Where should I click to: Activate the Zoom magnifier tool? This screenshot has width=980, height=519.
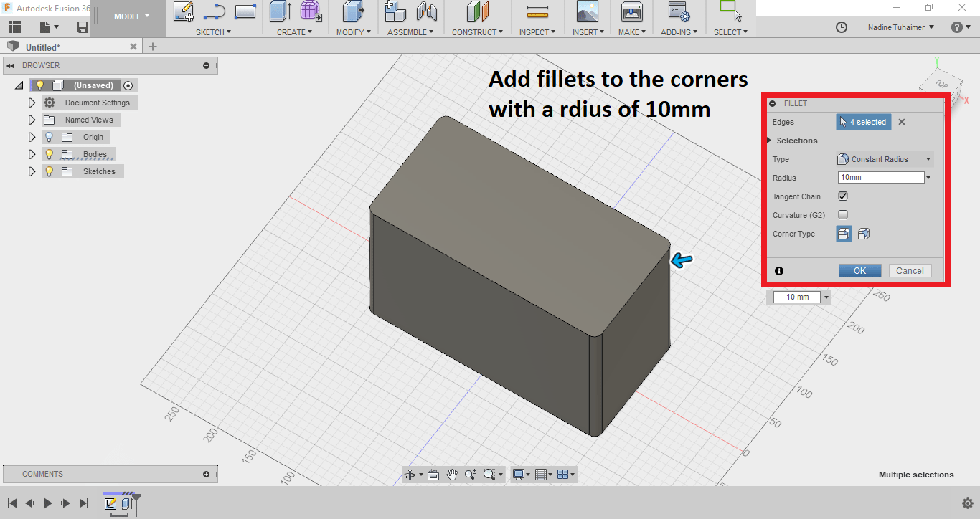tap(471, 475)
